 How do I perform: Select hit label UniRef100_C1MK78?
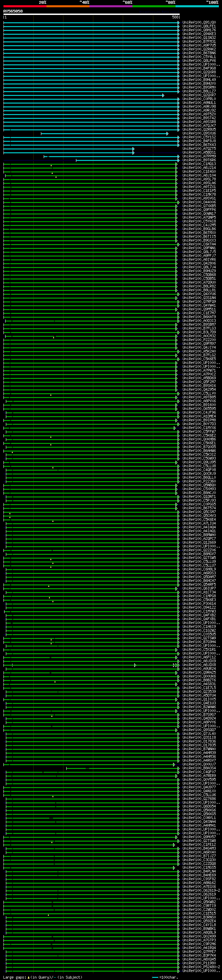(199, 194)
